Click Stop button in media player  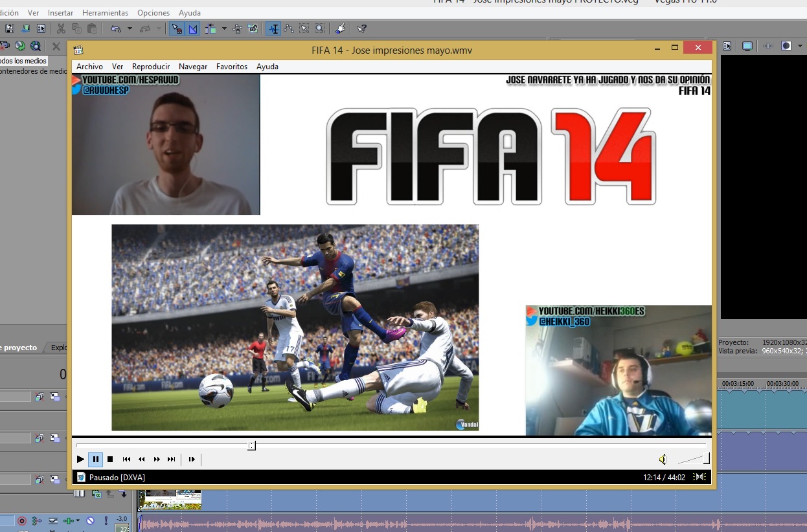[x=110, y=460]
